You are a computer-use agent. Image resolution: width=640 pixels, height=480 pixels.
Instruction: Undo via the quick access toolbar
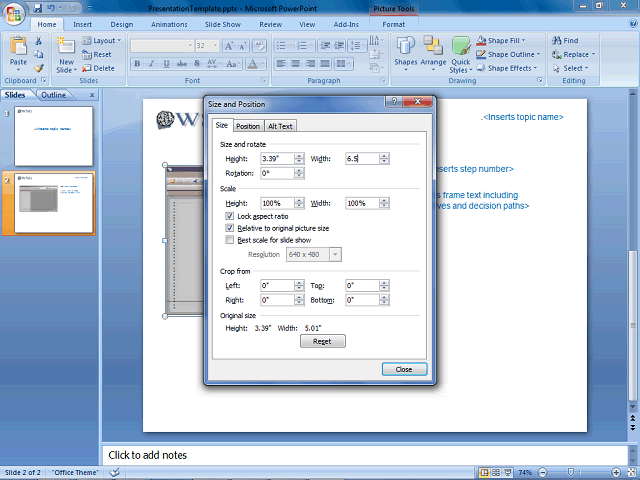click(51, 8)
